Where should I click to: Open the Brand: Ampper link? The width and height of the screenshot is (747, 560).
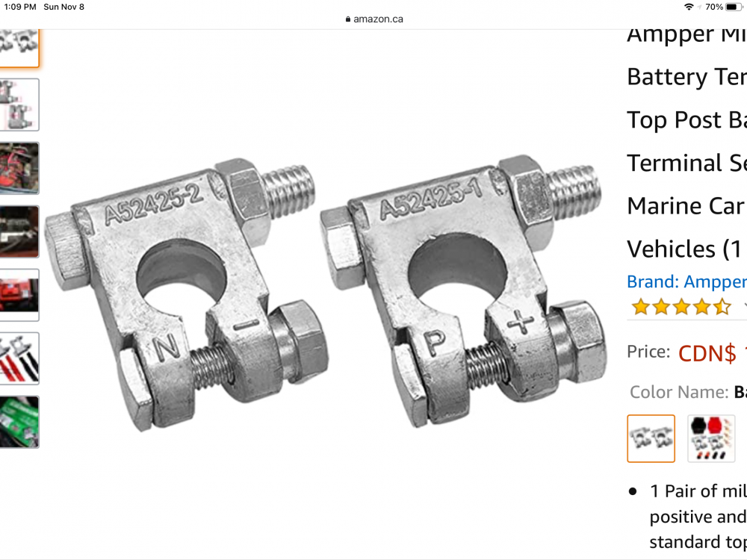(686, 282)
